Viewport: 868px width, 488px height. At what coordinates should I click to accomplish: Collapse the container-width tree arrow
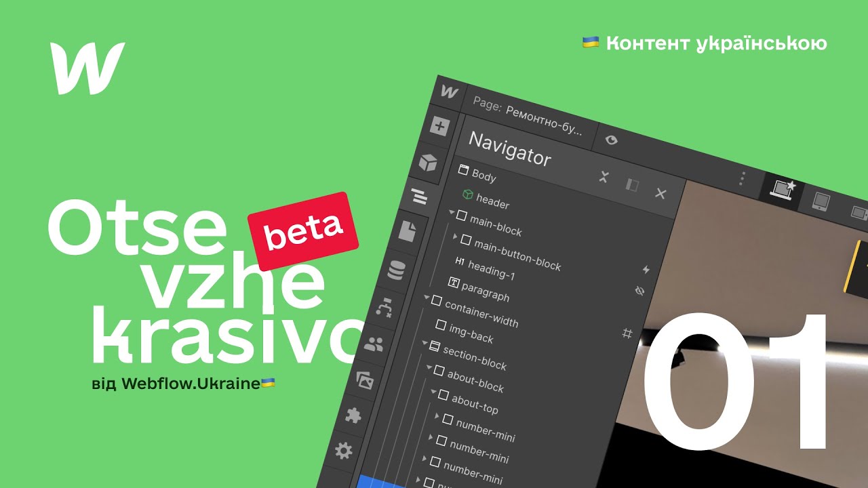[427, 297]
